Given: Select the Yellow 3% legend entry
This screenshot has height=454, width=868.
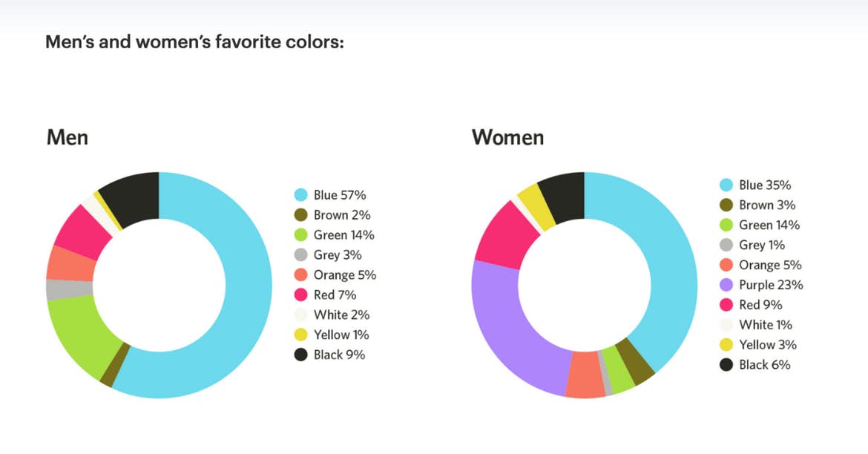Looking at the screenshot, I should [758, 344].
